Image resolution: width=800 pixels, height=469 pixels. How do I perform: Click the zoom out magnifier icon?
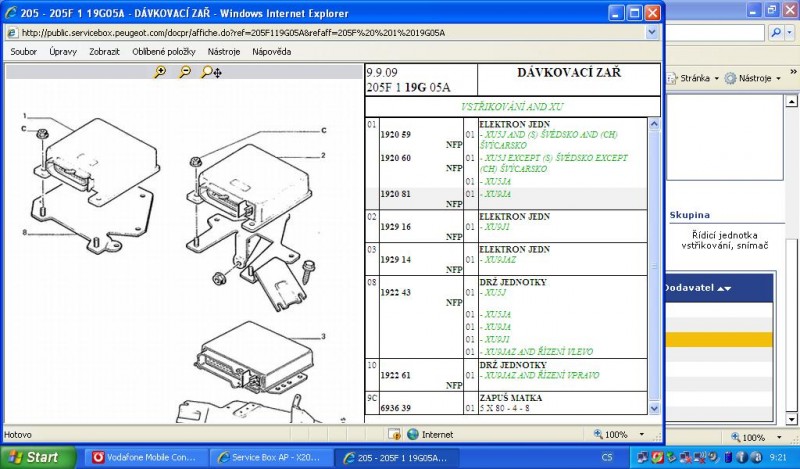[185, 72]
